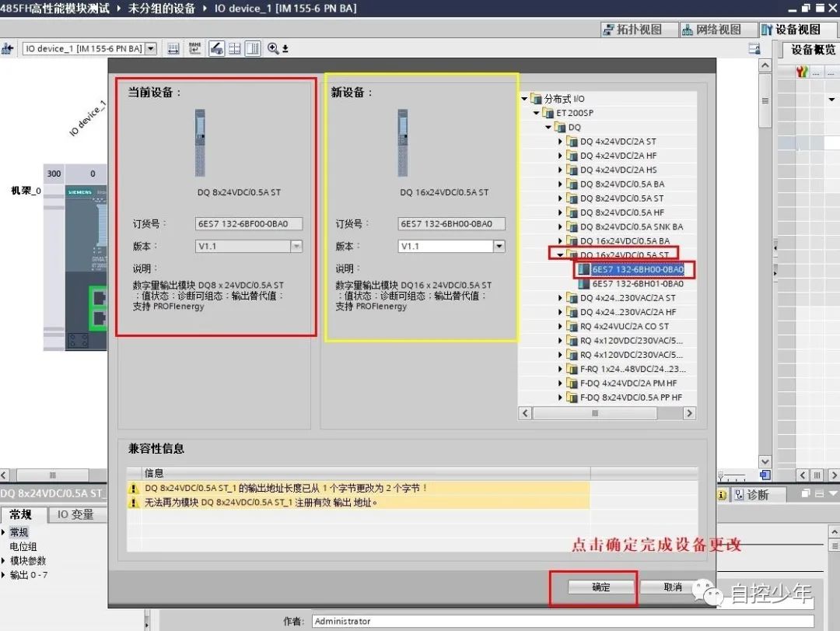Click the 作者 Administrator input field
Viewport: 840px width, 631px height.
(x=562, y=622)
